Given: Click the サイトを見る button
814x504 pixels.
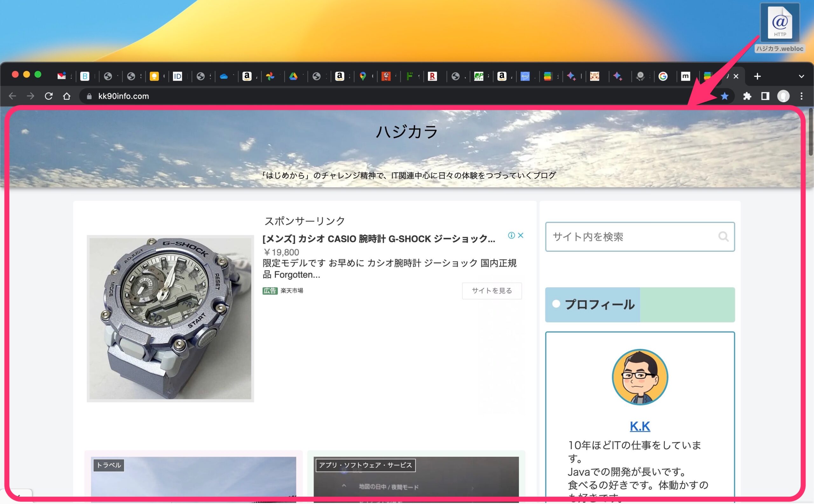Looking at the screenshot, I should (x=492, y=291).
